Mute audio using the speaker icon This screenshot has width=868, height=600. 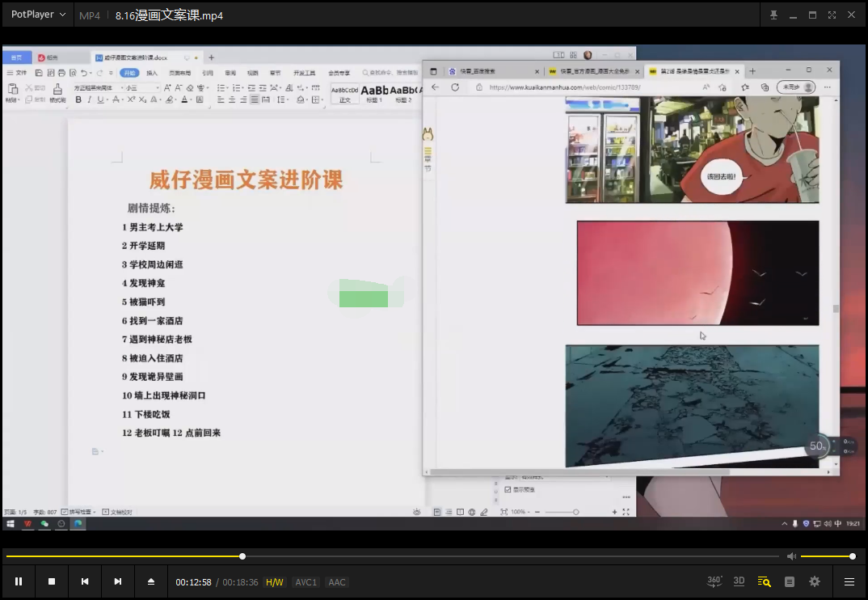791,556
